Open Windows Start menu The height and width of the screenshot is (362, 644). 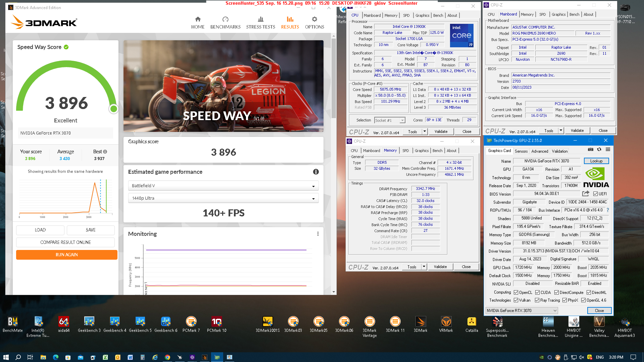pyautogui.click(x=6, y=357)
